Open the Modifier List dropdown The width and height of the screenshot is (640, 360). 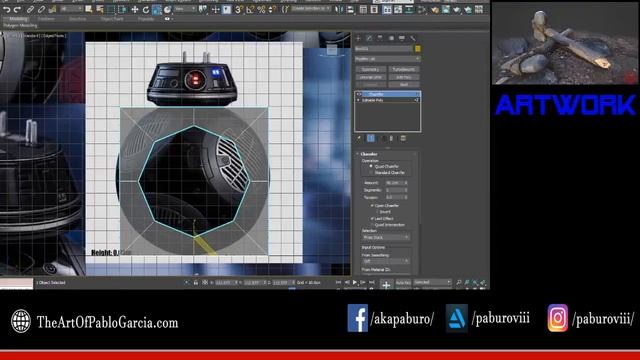(x=387, y=59)
